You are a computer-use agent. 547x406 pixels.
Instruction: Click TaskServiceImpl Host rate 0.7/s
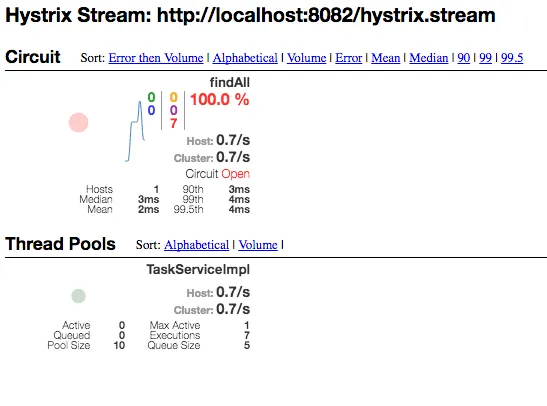233,292
